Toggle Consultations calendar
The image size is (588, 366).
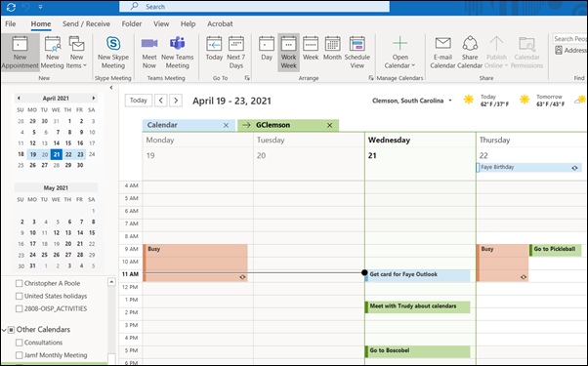point(20,343)
